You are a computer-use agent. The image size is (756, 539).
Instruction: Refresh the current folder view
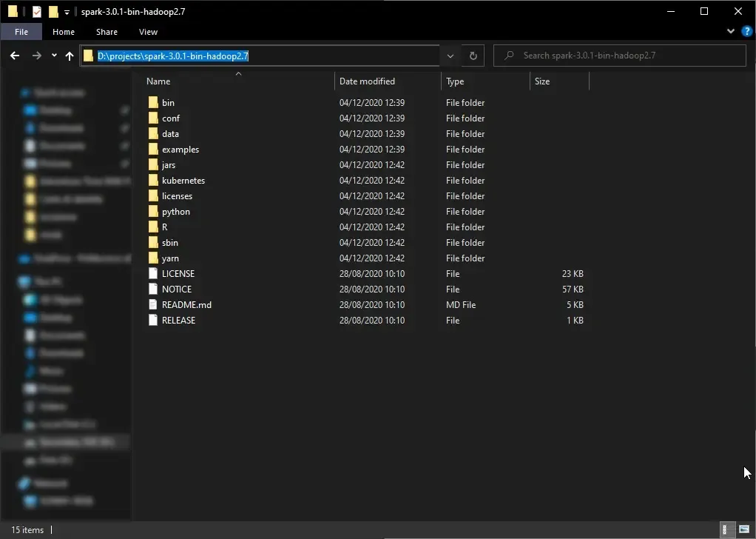pyautogui.click(x=473, y=56)
